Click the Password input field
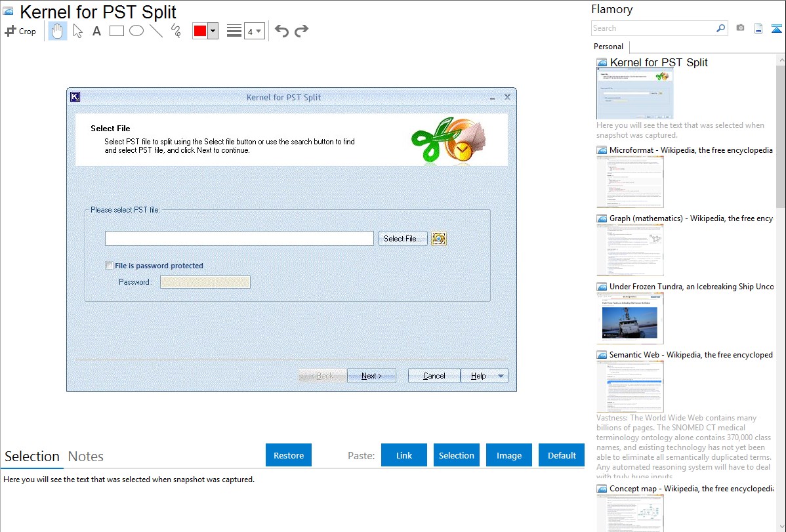The width and height of the screenshot is (786, 532). 205,282
